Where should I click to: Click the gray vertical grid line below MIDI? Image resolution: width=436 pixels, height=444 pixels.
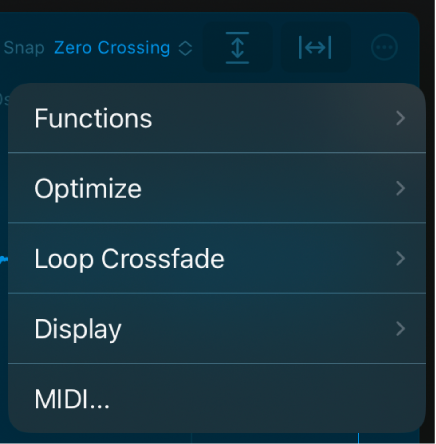[191, 438]
